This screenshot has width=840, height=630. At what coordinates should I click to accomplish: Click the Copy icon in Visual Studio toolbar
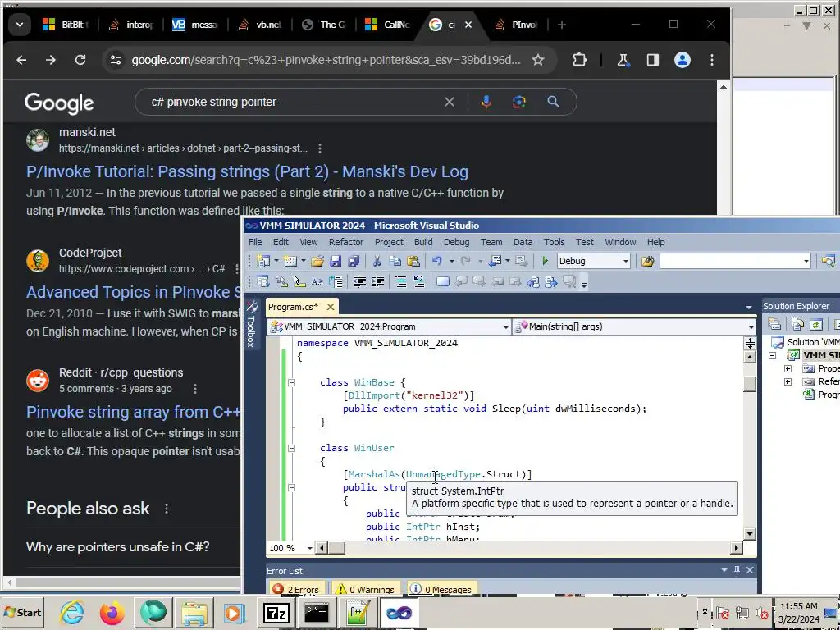395,261
